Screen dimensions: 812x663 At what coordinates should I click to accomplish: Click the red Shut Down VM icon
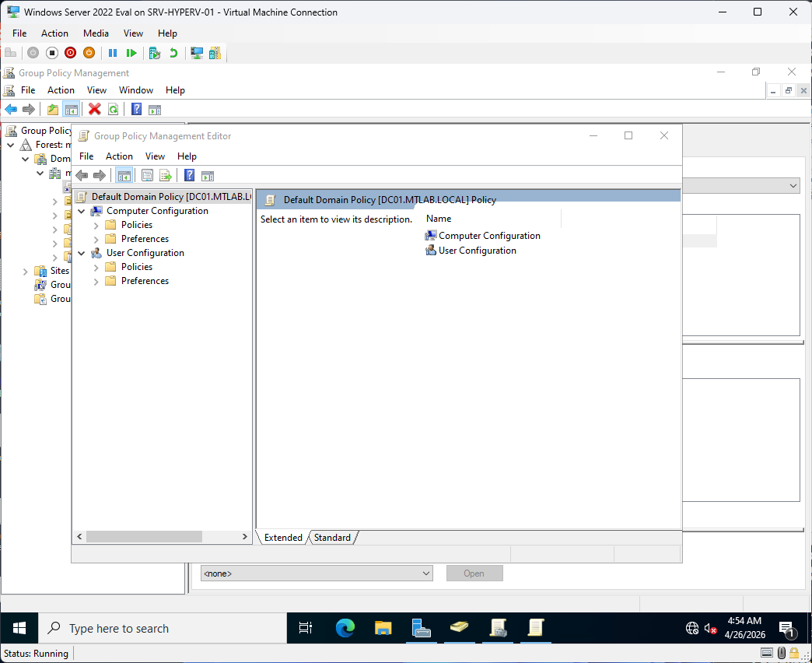tap(71, 53)
